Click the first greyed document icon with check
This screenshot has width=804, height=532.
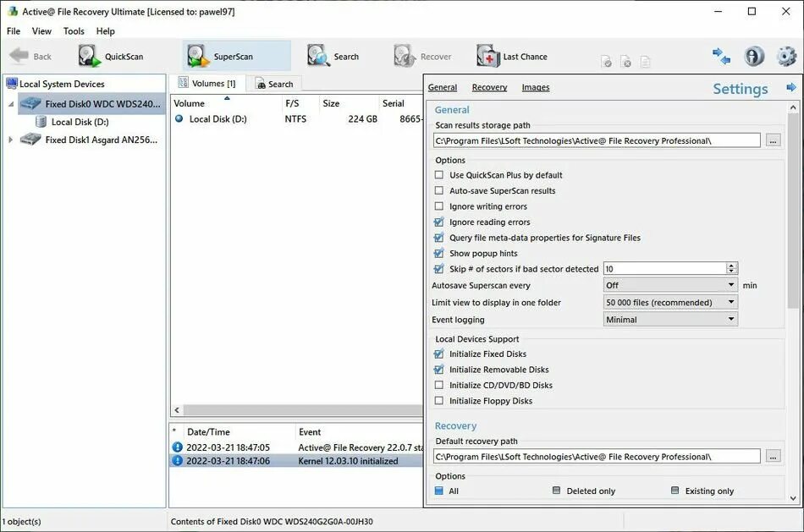pos(606,62)
